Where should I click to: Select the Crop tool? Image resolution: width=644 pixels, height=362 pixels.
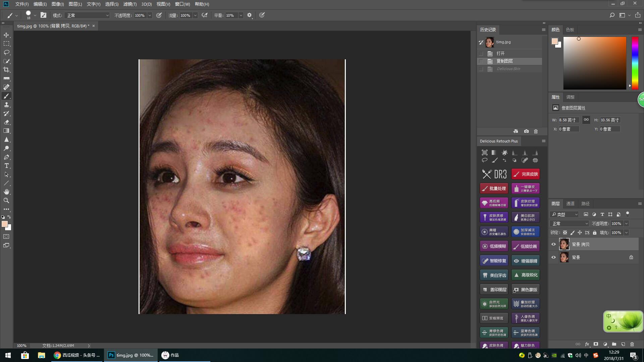click(6, 70)
